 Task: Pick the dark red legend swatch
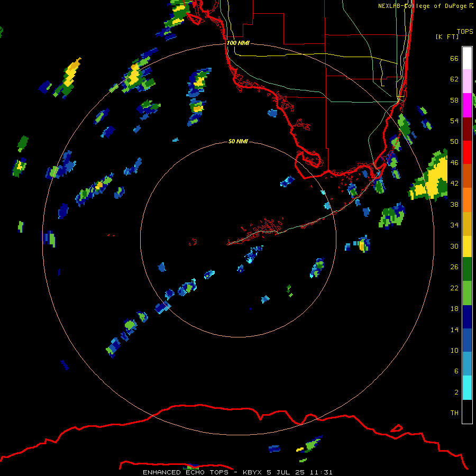(x=467, y=129)
